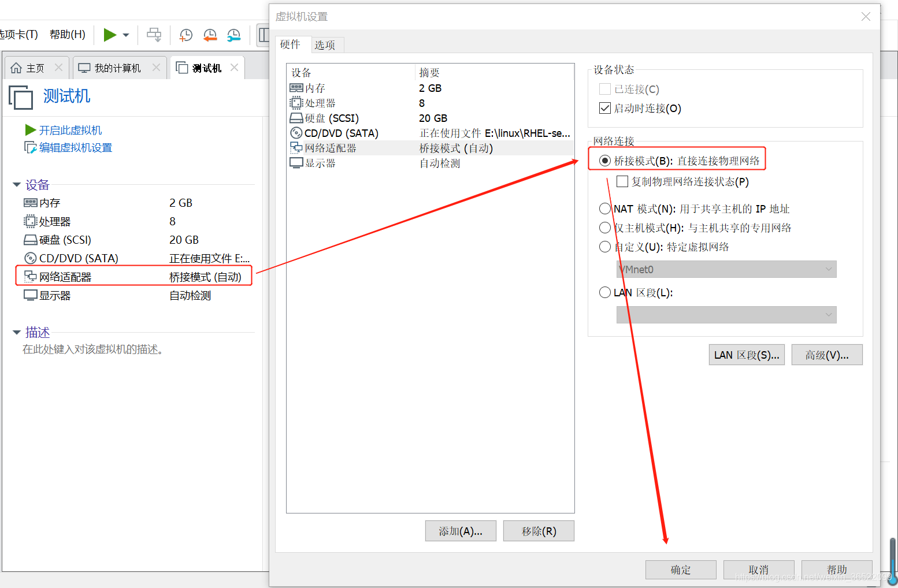Click the send Ctrl+Alt+Del toolbar icon
Viewport: 898px width, 588px height.
154,35
